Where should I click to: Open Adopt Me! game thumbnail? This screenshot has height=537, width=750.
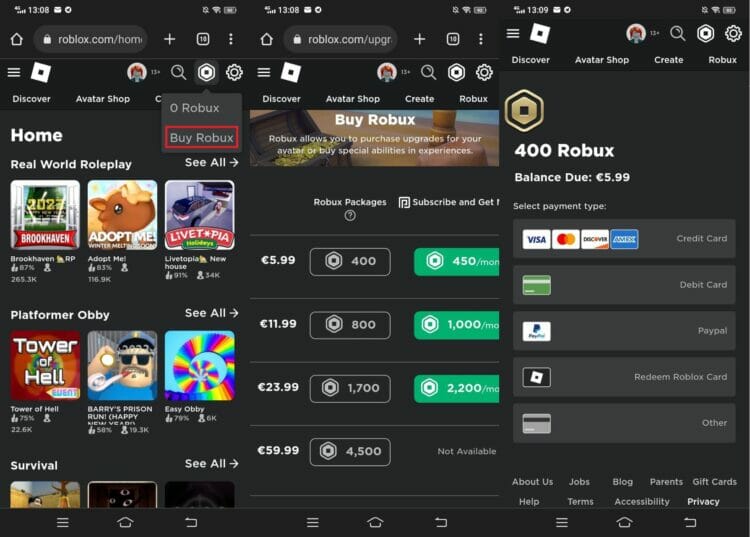[x=122, y=215]
